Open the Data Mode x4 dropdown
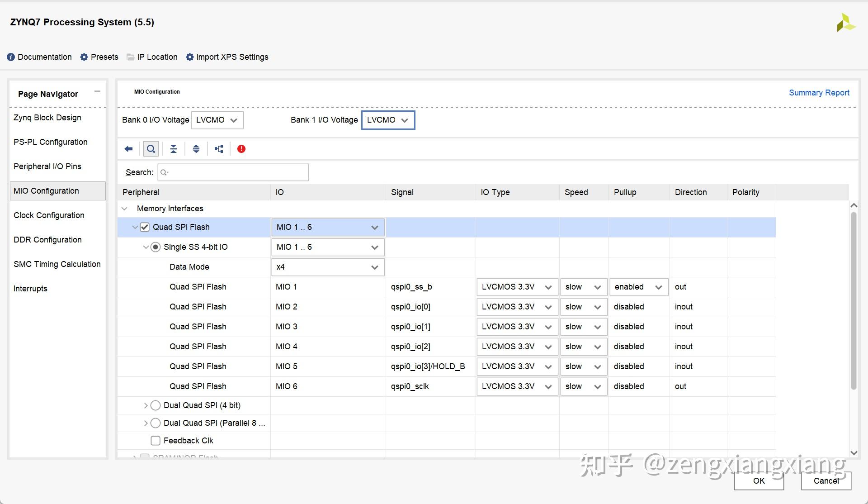 tap(328, 267)
